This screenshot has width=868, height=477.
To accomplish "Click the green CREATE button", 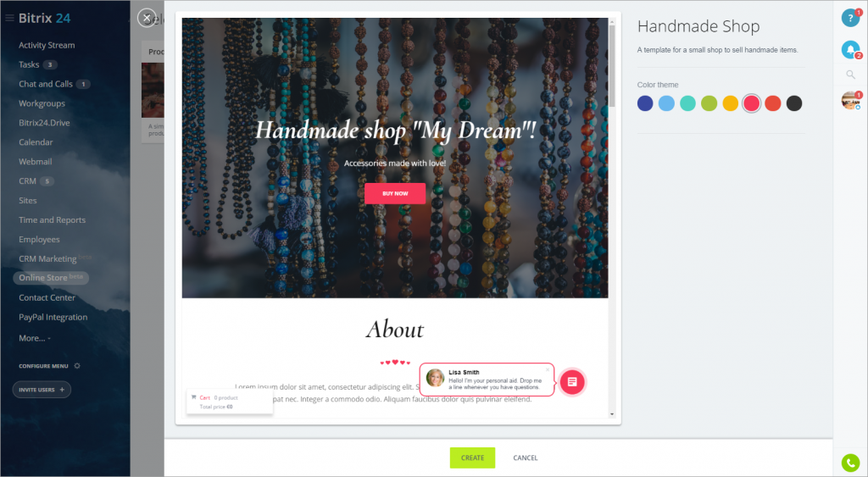I will [472, 458].
